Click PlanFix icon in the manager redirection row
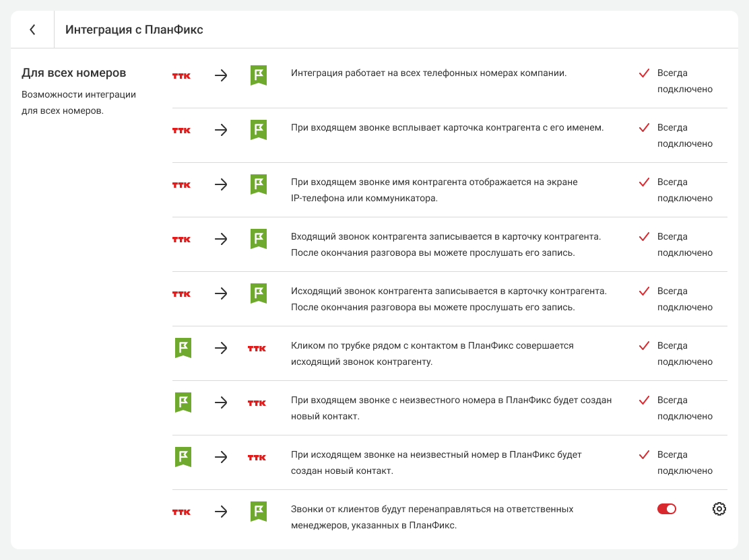The width and height of the screenshot is (749, 560). coord(259,512)
